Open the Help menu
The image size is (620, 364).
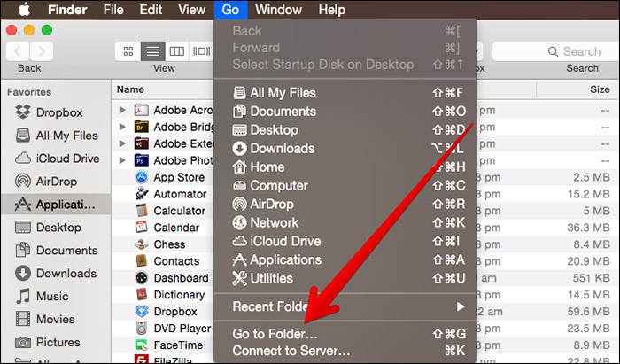point(332,10)
